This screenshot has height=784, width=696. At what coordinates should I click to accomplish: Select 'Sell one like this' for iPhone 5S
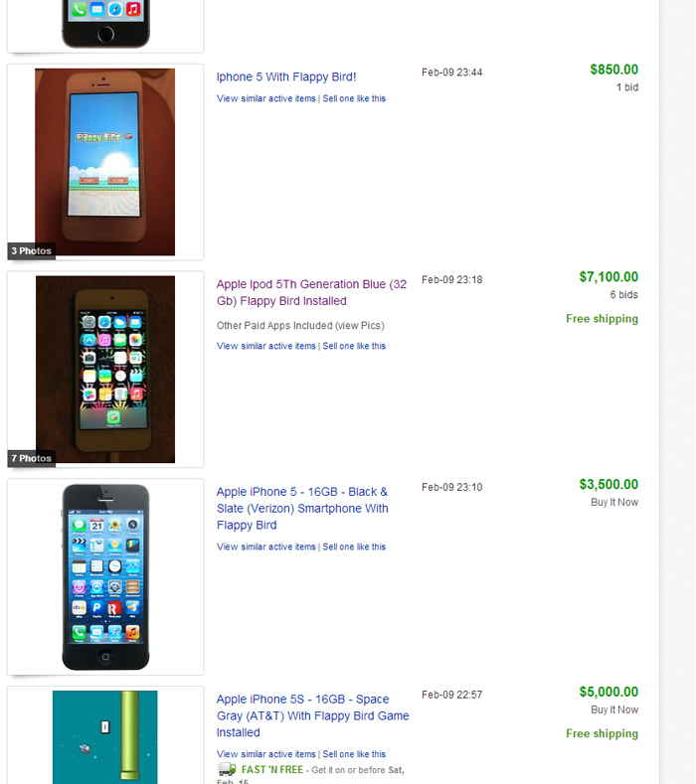(354, 754)
